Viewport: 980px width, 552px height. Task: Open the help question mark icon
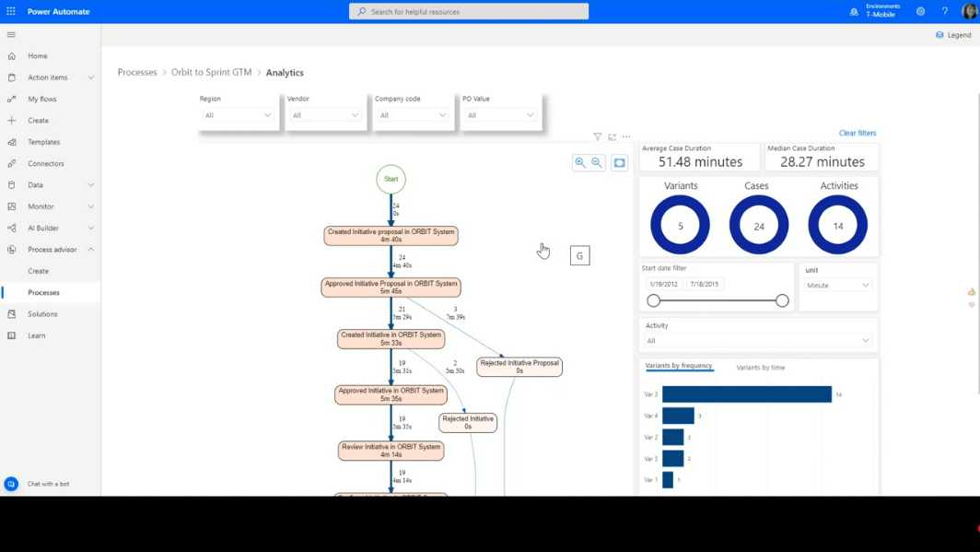[945, 11]
